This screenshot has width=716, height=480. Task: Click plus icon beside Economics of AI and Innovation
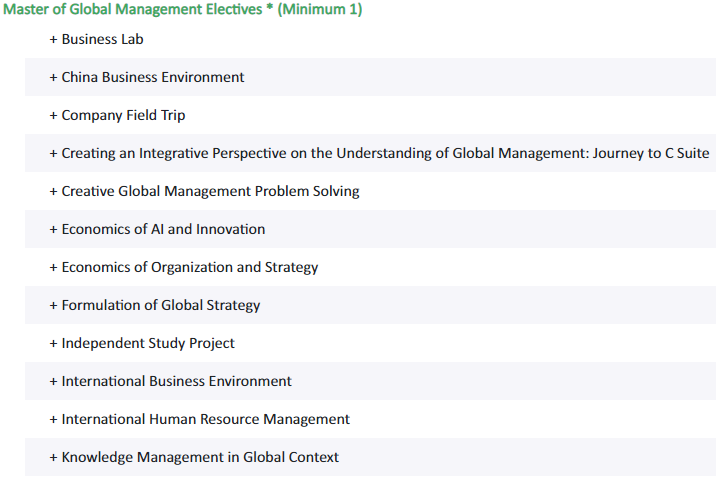pos(53,229)
